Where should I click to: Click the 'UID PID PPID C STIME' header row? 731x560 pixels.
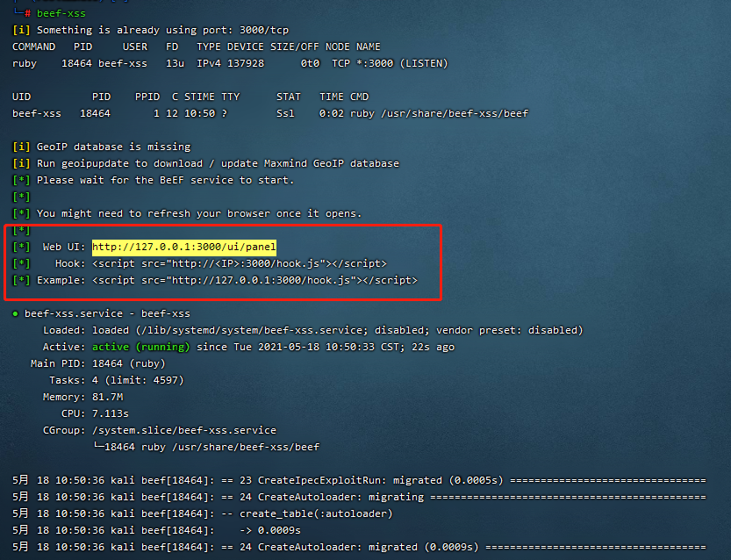(x=190, y=97)
